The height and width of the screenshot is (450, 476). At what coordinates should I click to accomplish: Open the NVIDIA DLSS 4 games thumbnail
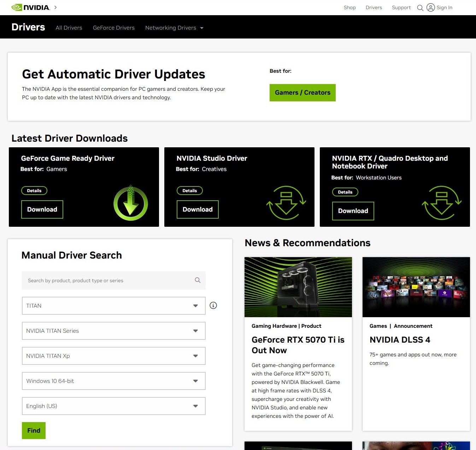pyautogui.click(x=416, y=287)
